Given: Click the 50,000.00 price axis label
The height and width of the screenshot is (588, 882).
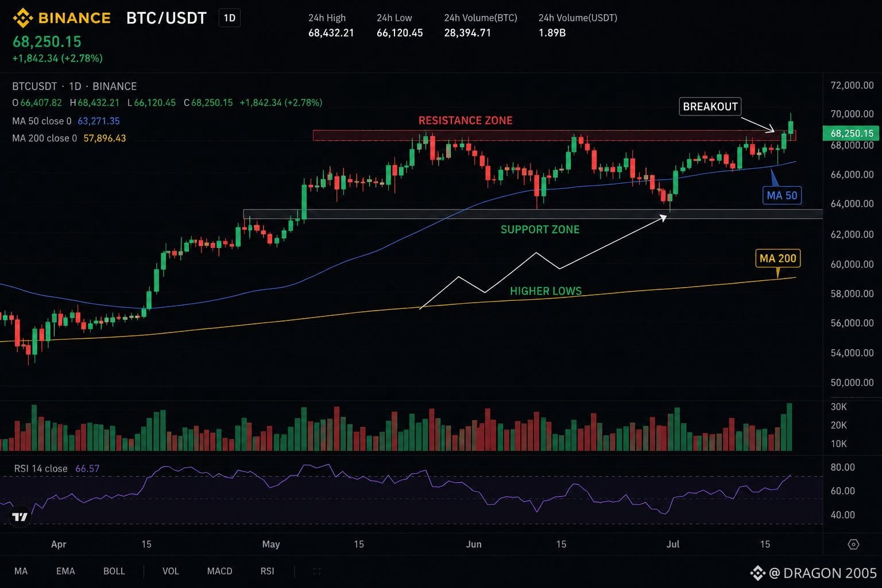Looking at the screenshot, I should [x=852, y=382].
